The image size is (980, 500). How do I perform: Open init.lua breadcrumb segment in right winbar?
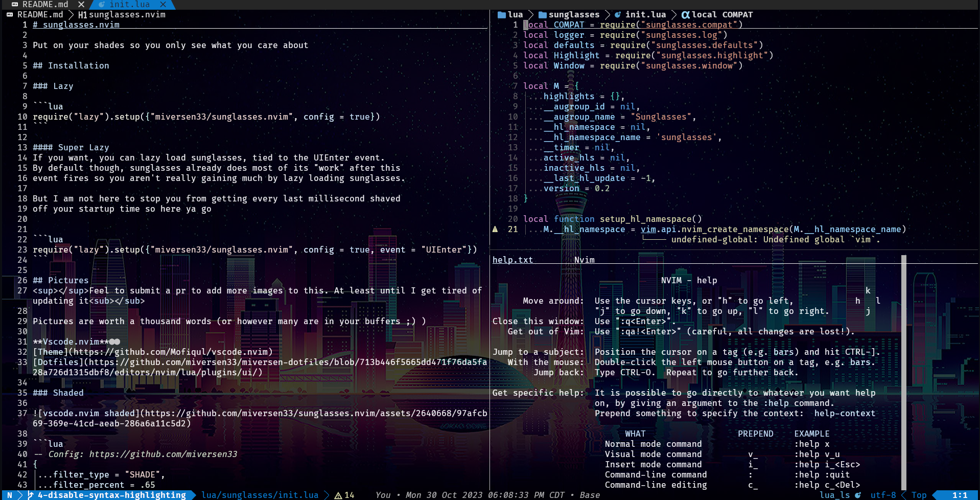click(646, 14)
